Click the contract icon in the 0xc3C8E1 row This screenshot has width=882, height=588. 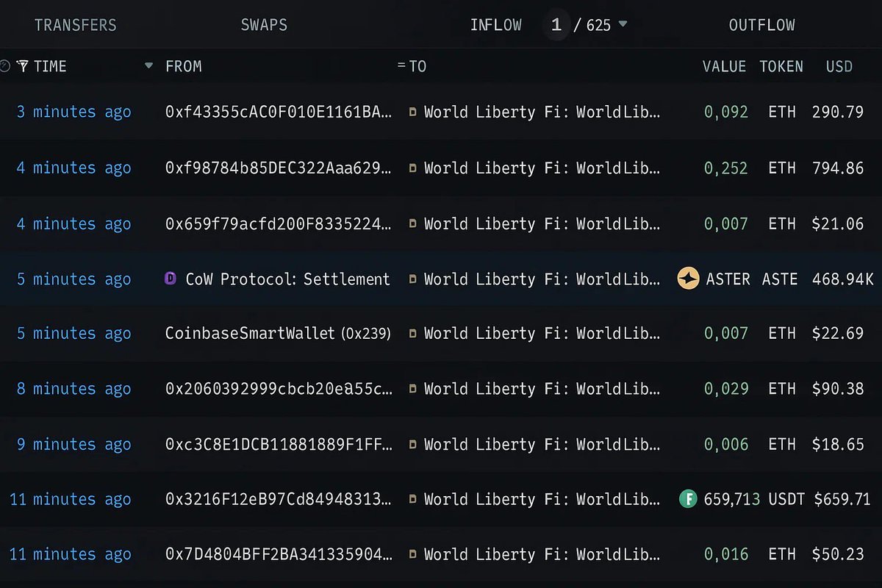412,445
